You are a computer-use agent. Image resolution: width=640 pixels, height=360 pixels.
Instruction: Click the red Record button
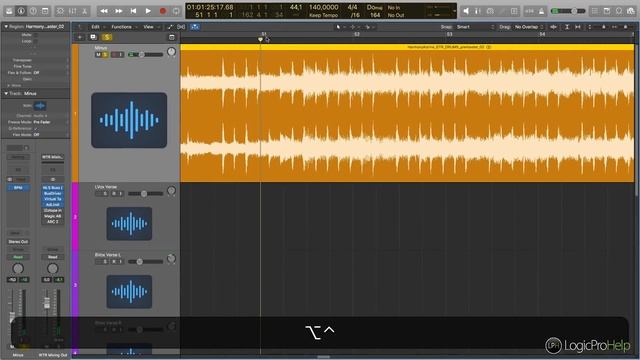[163, 11]
